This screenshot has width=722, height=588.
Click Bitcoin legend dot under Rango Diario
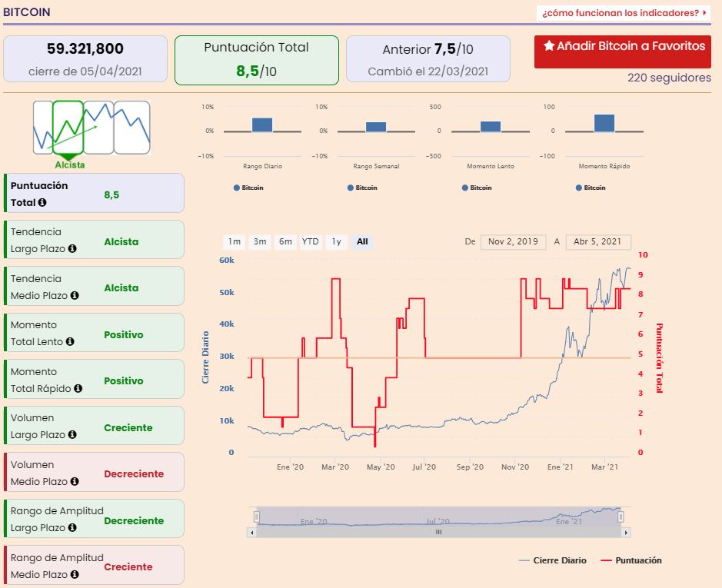(237, 188)
